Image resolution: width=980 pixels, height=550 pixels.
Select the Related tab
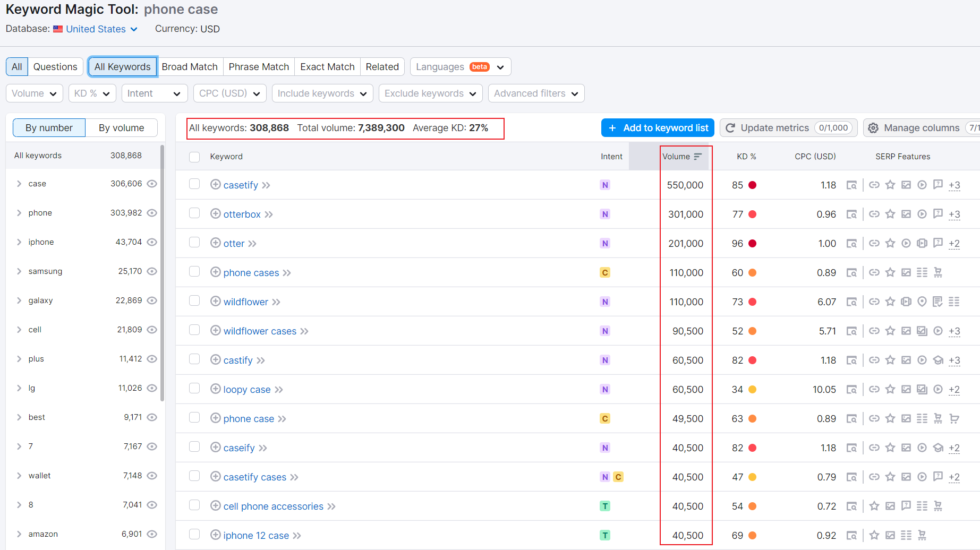tap(382, 67)
